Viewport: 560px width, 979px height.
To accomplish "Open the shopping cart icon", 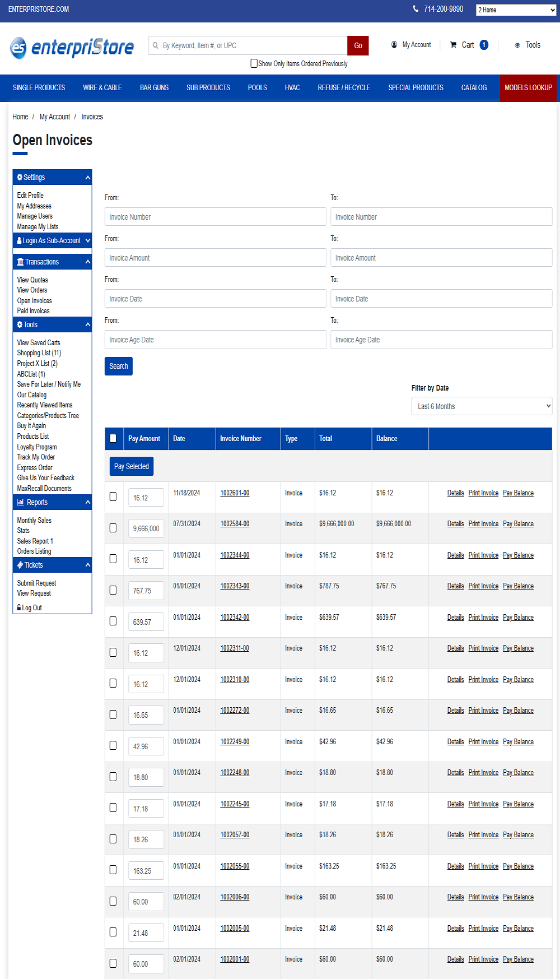I will pyautogui.click(x=453, y=45).
